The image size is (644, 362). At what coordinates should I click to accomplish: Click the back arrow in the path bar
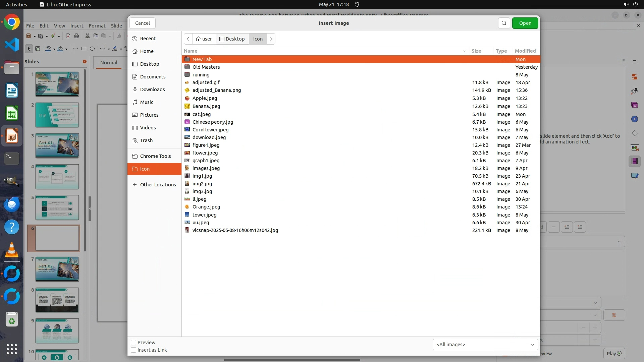click(x=188, y=39)
